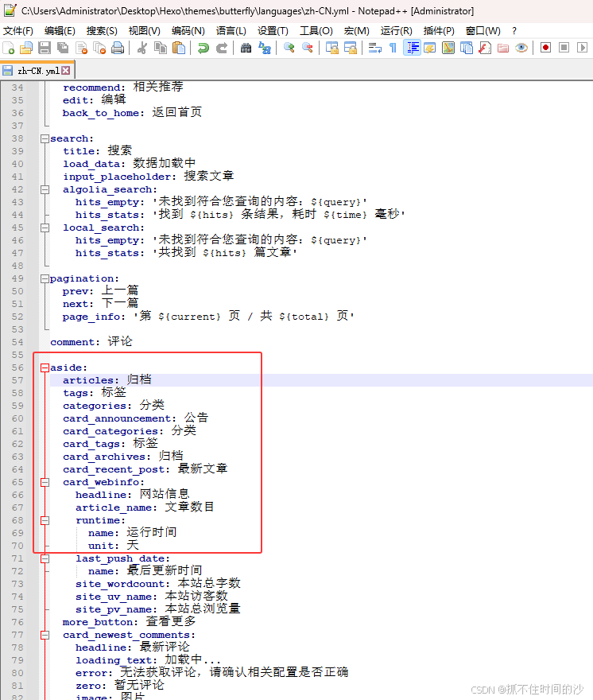Collapse the card_webinfo: fold marker
This screenshot has width=593, height=700.
[45, 482]
